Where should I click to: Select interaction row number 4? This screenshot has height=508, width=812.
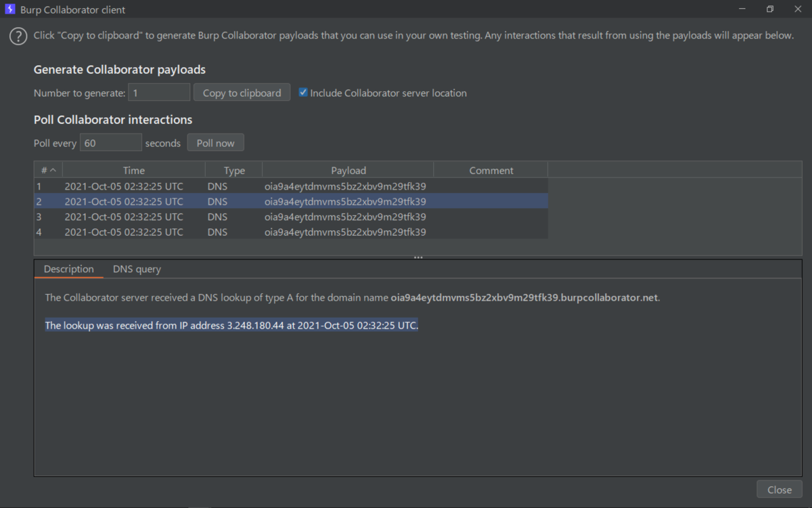tap(291, 232)
